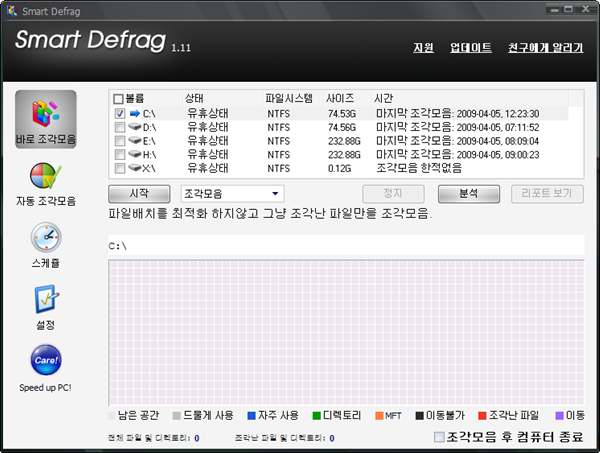Click the 정지 stop button

coord(393,194)
